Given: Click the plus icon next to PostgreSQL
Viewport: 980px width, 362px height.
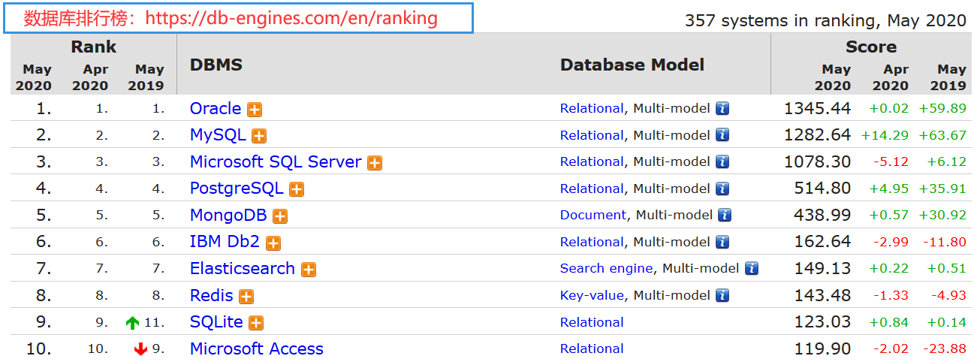Looking at the screenshot, I should [x=297, y=189].
